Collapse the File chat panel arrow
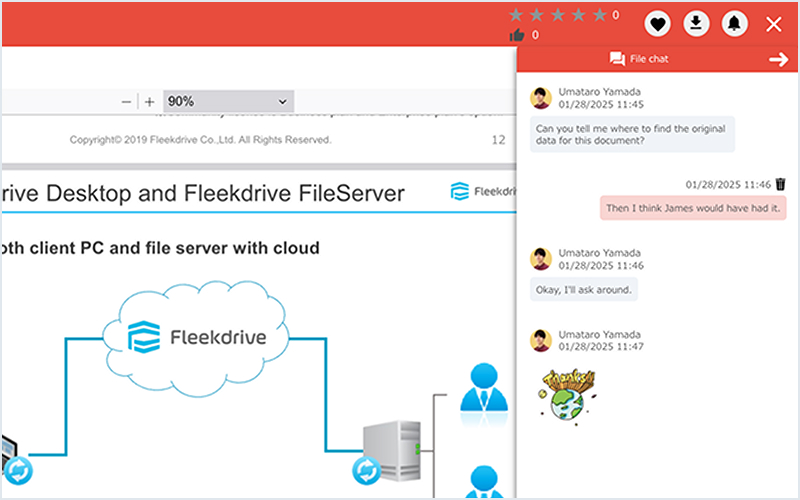This screenshot has width=800, height=500. [779, 59]
